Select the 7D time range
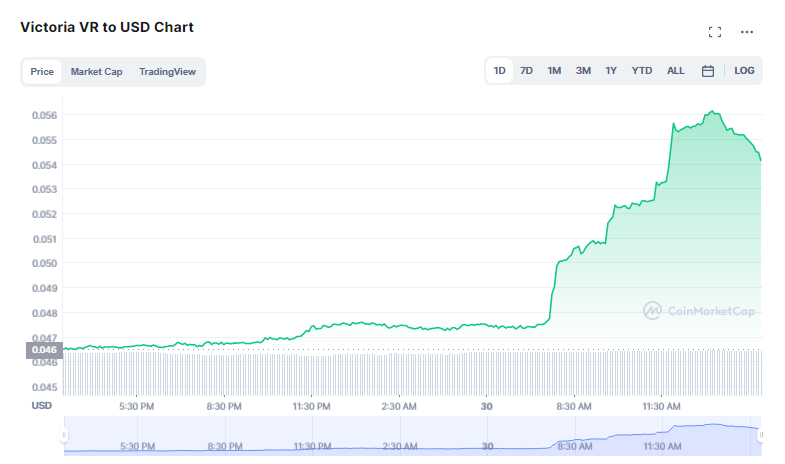Viewport: 785px width, 464px height. point(526,71)
